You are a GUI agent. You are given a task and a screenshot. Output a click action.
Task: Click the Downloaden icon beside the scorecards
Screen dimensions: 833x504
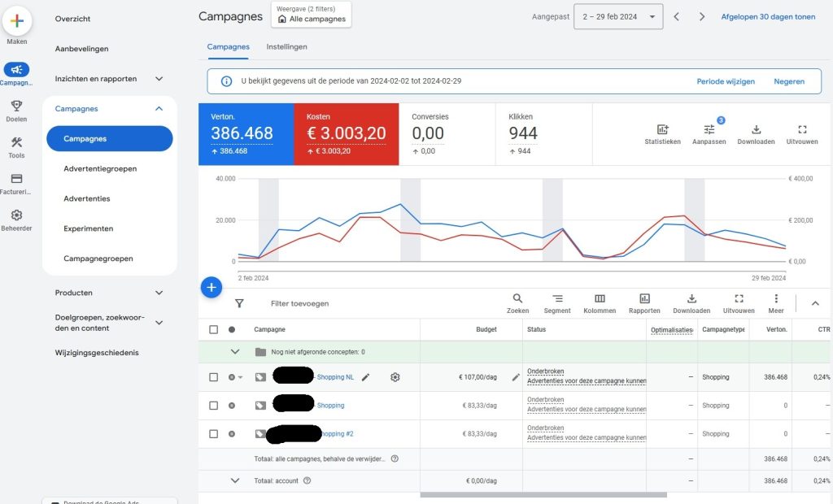coord(756,129)
